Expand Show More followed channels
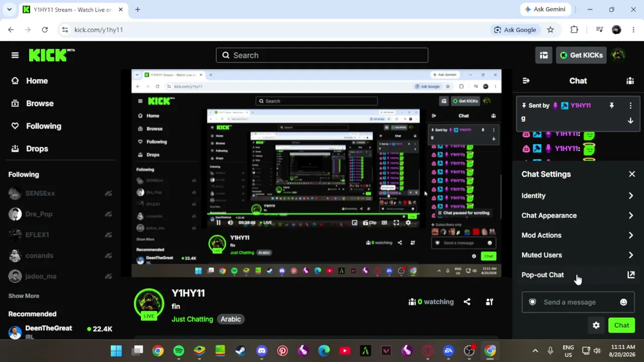The height and width of the screenshot is (362, 644). coord(24,296)
